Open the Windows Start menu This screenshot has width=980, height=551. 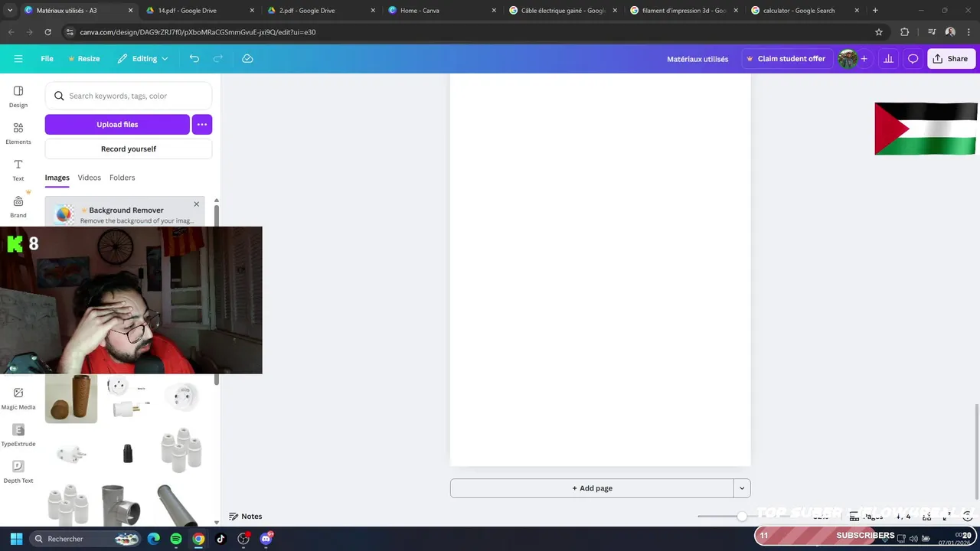coord(16,539)
